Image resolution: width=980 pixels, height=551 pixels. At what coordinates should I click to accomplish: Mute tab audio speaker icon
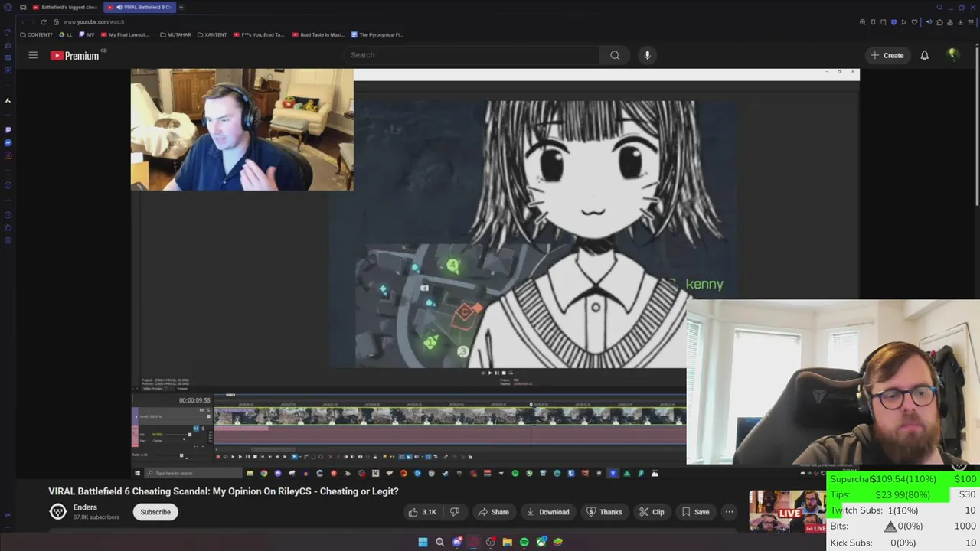[929, 22]
